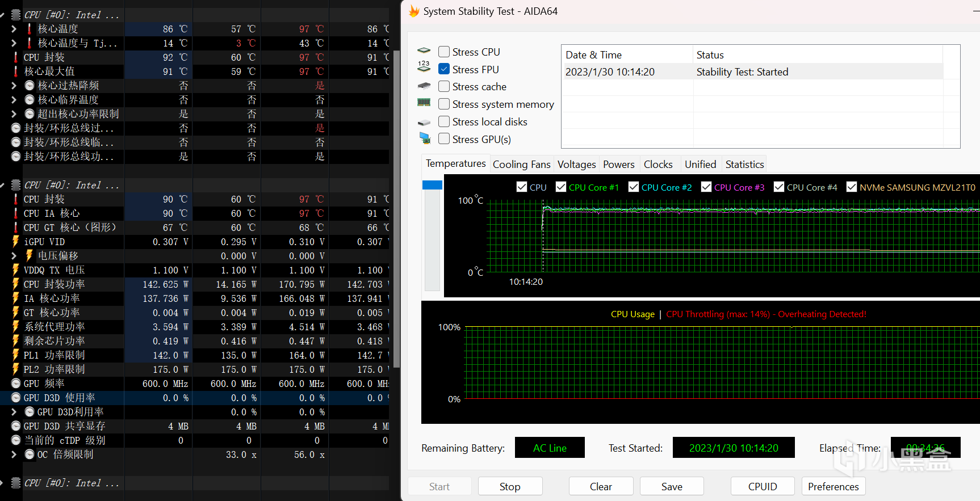Expand the OC 倍频限制 row

[x=14, y=454]
